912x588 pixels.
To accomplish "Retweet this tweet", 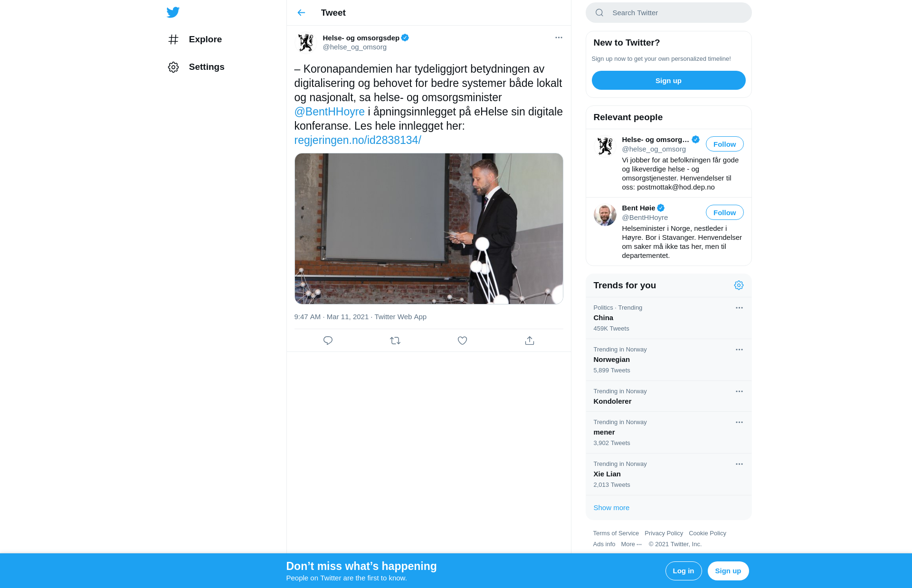I will pos(395,341).
